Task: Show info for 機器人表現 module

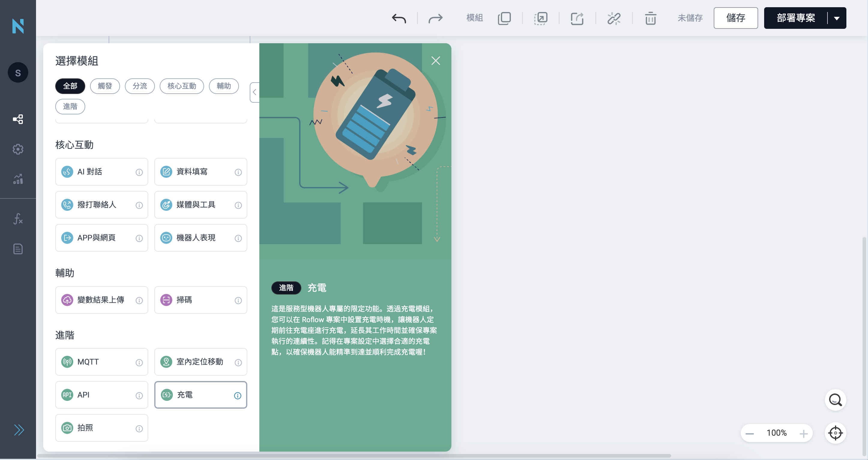Action: pos(238,238)
